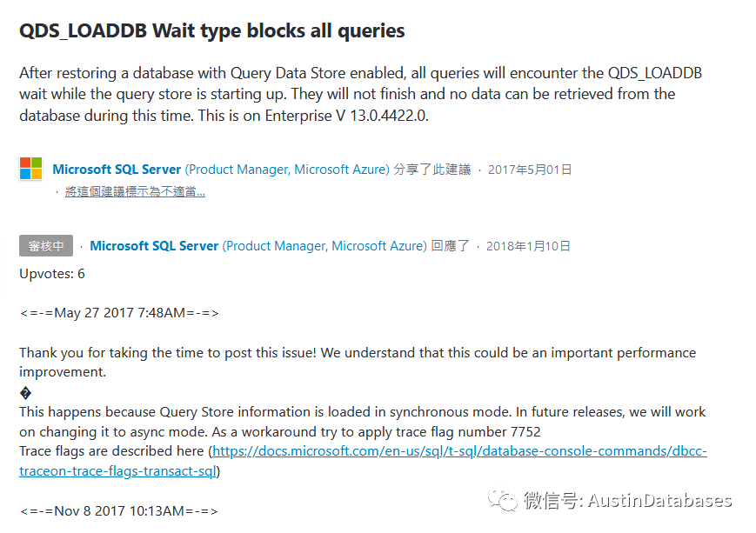This screenshot has width=756, height=533.
Task: Flag suggestion via 將這個建議標示為不適當 link
Action: 135,191
